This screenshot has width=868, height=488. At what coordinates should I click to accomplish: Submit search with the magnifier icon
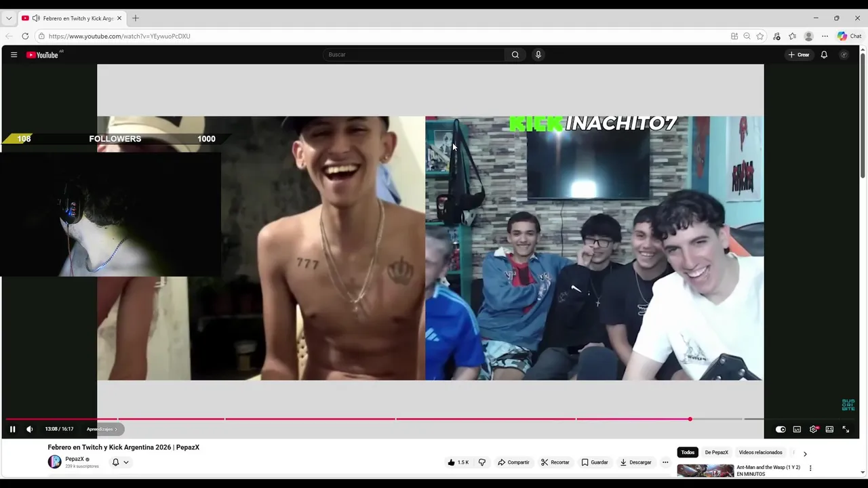(515, 55)
